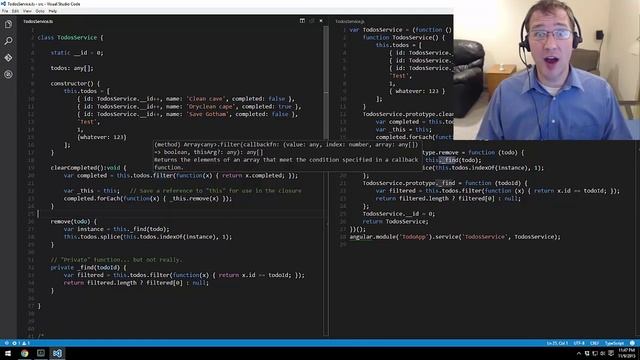640x360 pixels.
Task: Click 'class TodosService {' line in left editor
Action: [x=71, y=37]
